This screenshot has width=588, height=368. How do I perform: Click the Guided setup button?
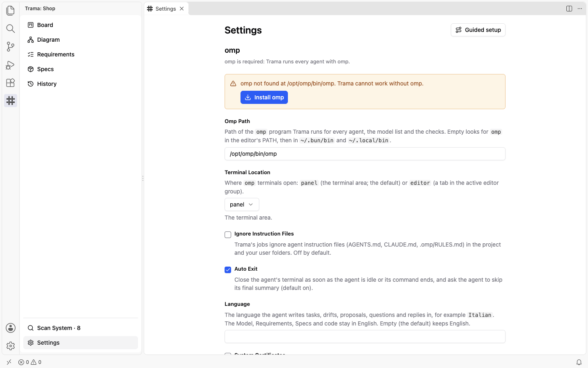pos(478,30)
